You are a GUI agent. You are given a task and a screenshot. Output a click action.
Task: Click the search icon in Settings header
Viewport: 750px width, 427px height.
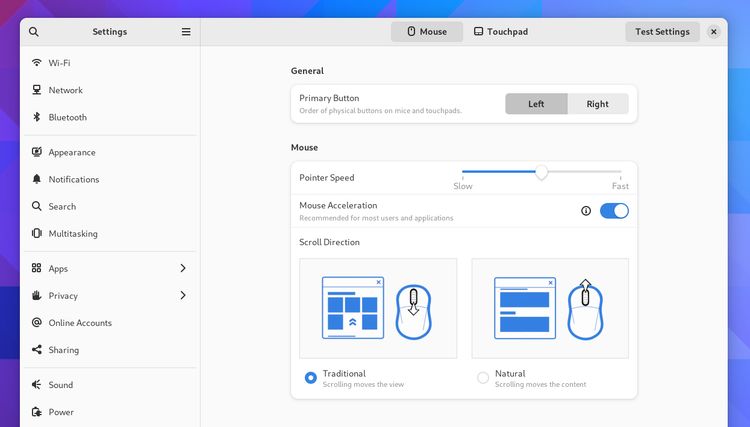point(34,32)
